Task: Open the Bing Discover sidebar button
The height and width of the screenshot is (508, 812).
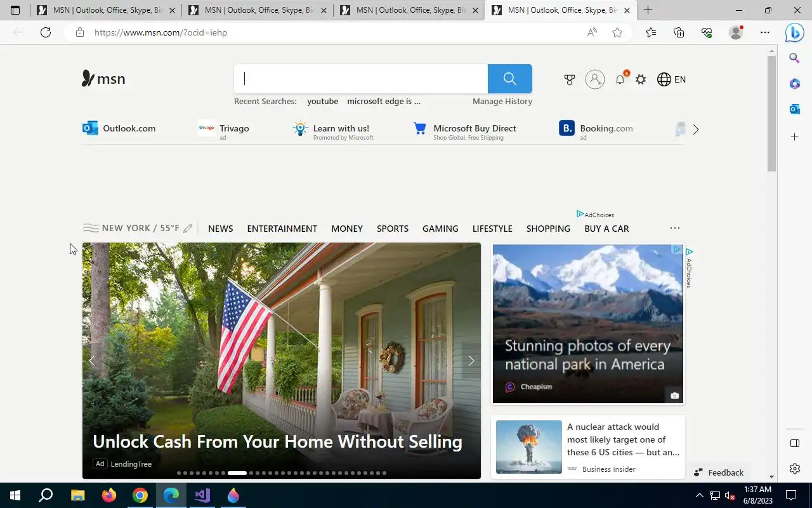Action: (x=794, y=32)
